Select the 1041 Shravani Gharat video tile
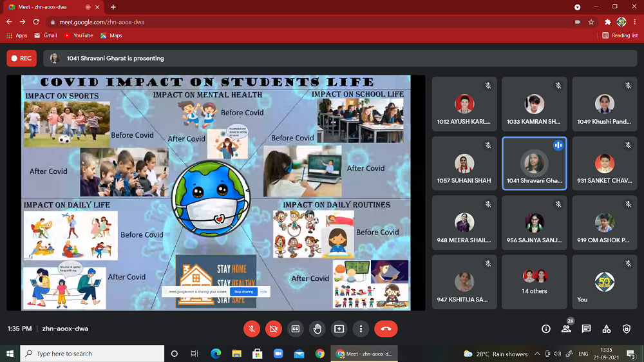 [x=534, y=164]
